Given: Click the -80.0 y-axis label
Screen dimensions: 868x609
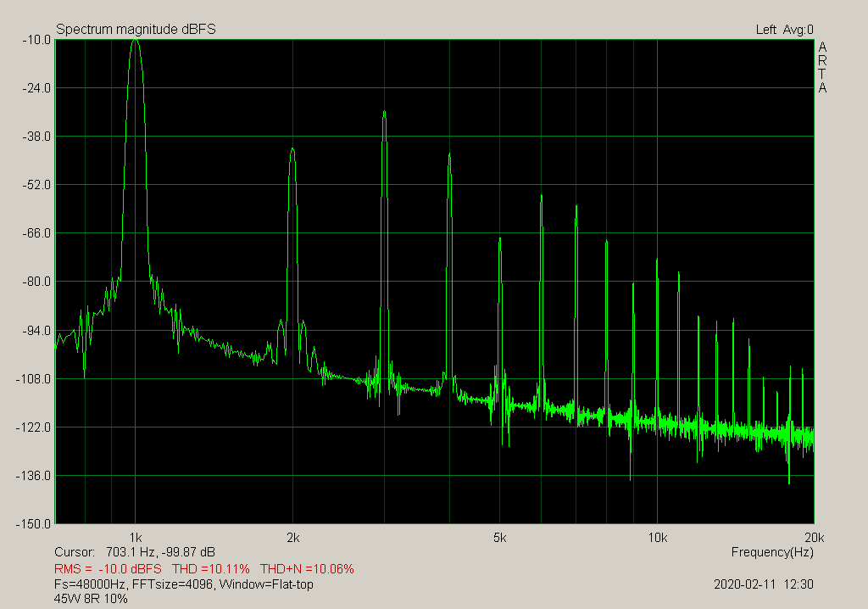Looking at the screenshot, I should [x=36, y=282].
